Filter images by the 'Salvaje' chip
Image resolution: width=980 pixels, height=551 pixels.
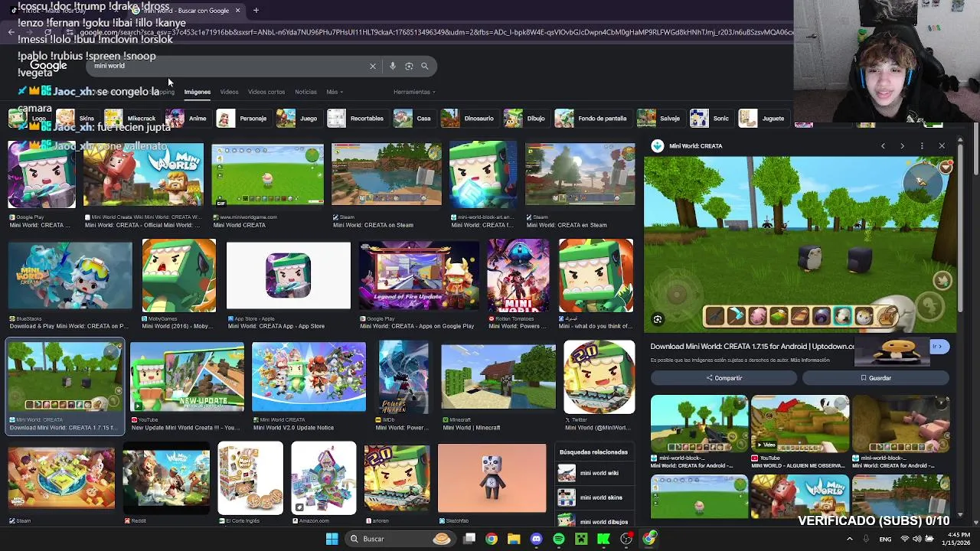click(x=660, y=119)
